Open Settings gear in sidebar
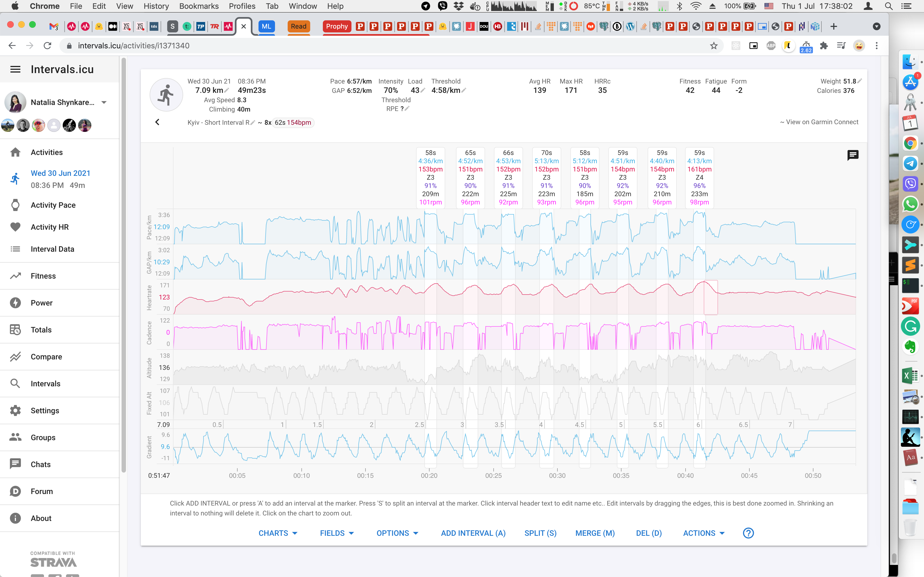 (x=15, y=410)
